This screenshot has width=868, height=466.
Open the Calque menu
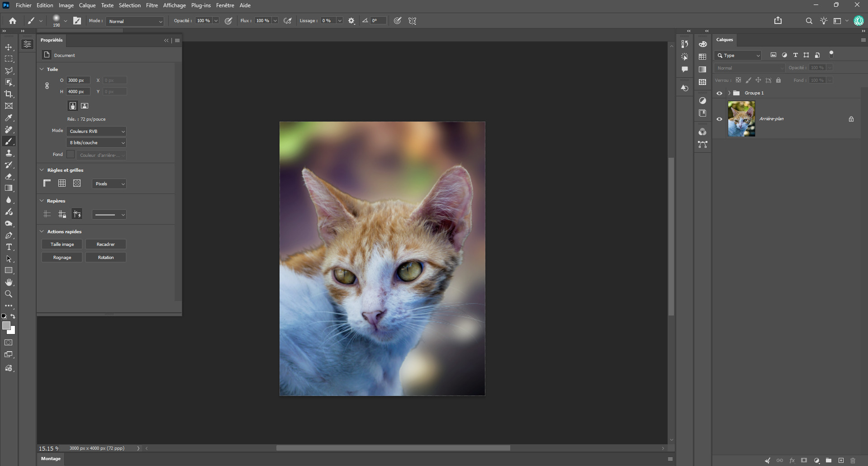87,5
